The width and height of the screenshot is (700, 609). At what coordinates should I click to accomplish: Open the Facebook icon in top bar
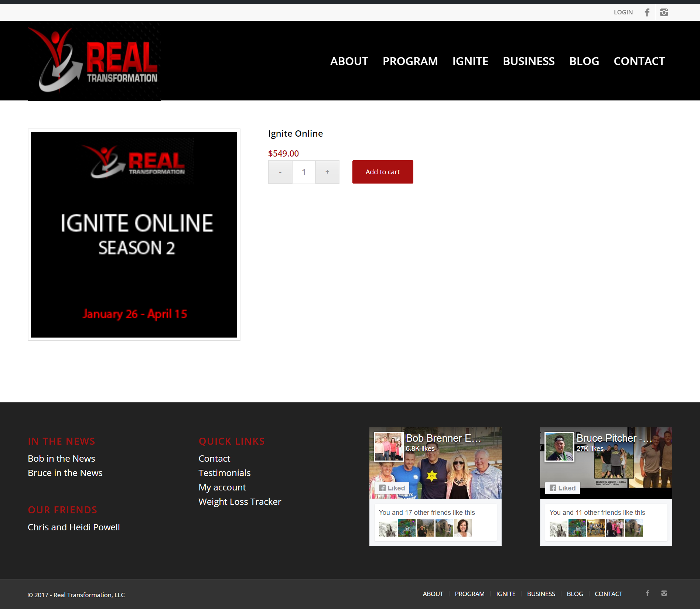[x=647, y=12]
